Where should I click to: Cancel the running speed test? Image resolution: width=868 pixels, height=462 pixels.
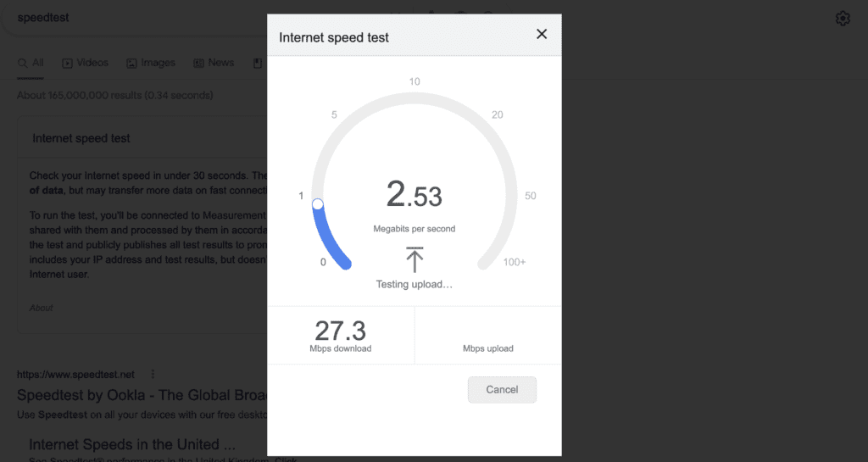click(x=502, y=389)
